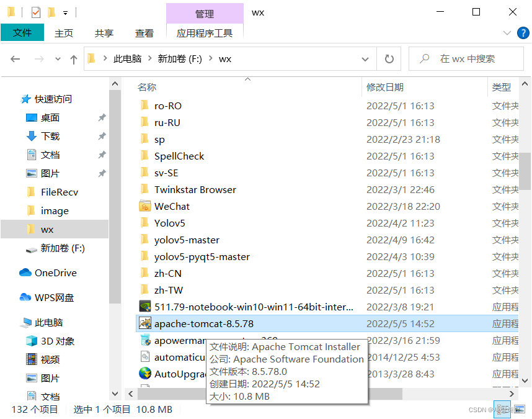Viewport: 532px width, 419px height.
Task: Expand dropdown arrow after 此电脑 in address bar
Action: click(149, 59)
